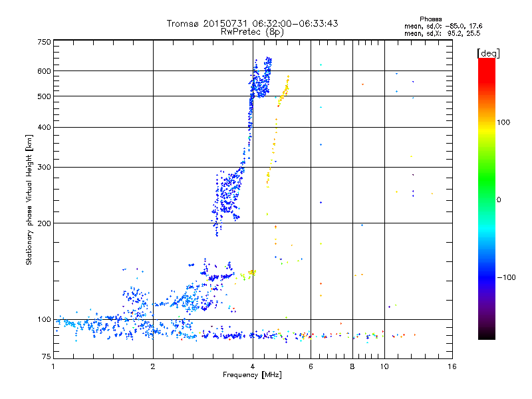The image size is (532, 399).
Task: Click the '[deg]' colorbar unit label
Action: click(x=488, y=53)
